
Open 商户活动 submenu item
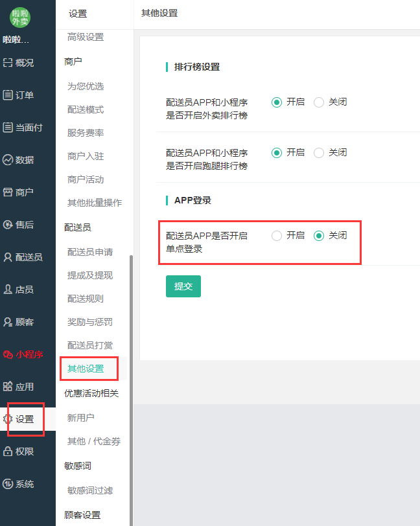click(86, 179)
